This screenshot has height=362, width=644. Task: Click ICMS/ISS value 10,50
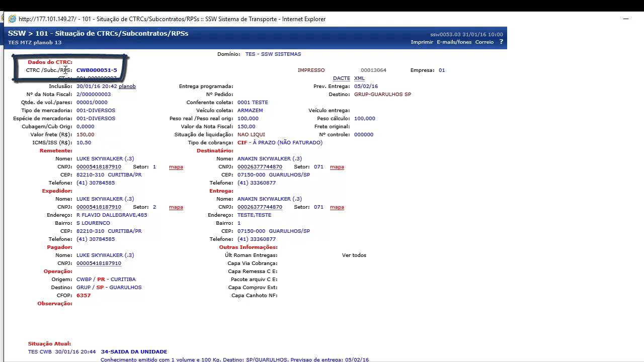[84, 143]
